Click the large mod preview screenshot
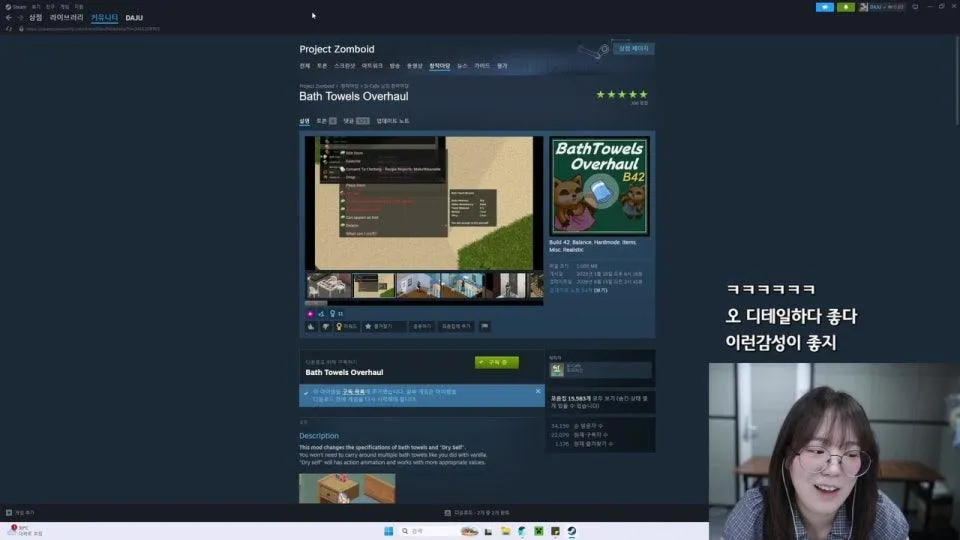 (x=424, y=203)
